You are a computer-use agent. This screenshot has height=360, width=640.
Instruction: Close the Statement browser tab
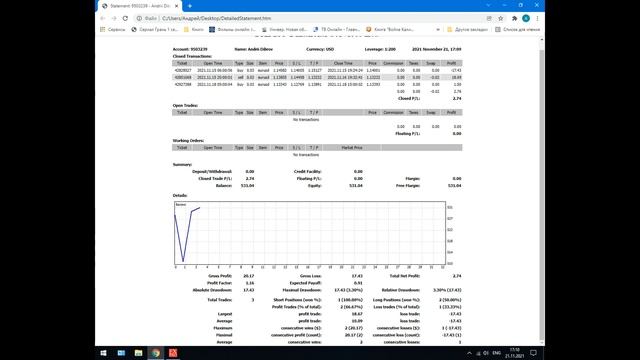coord(177,6)
